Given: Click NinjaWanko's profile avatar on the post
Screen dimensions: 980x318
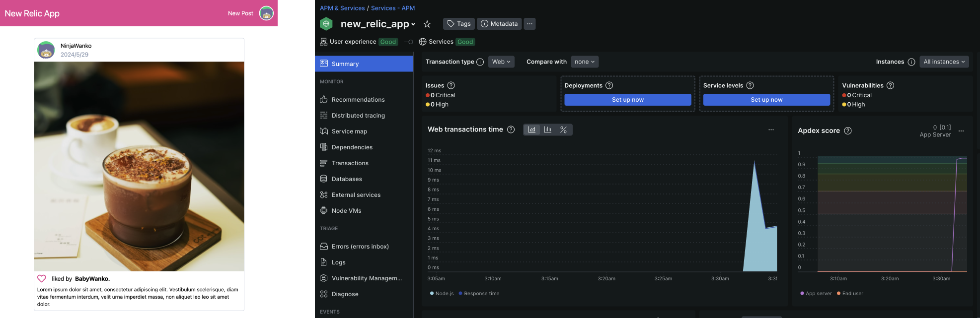Looking at the screenshot, I should [46, 50].
